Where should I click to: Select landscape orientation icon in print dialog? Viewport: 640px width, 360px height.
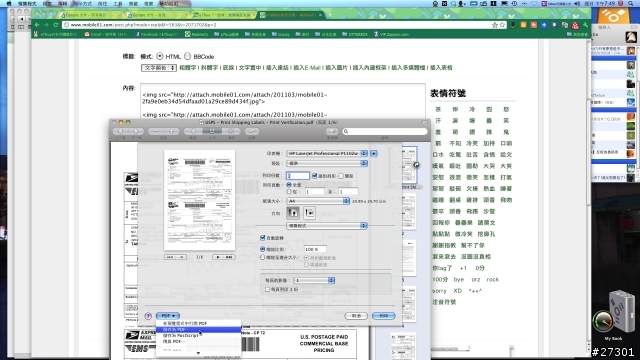[309, 213]
